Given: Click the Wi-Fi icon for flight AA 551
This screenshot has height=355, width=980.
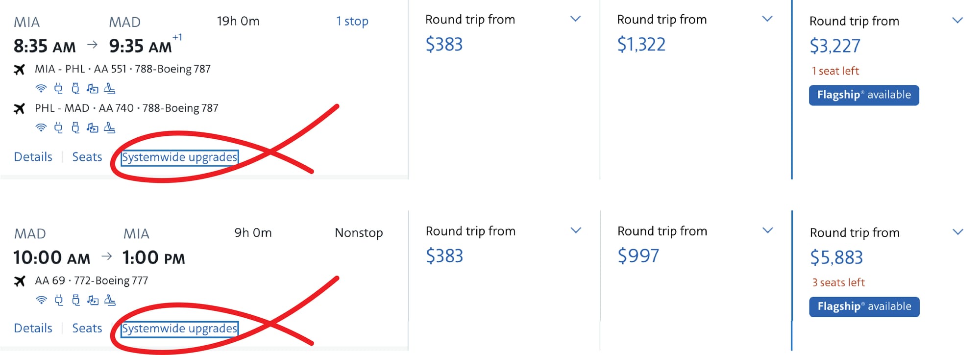Looking at the screenshot, I should tap(41, 89).
